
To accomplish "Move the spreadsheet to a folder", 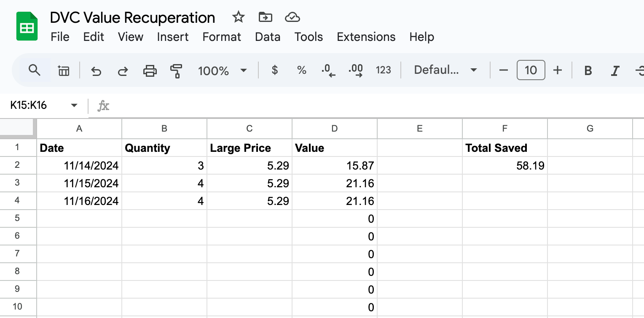I will tap(265, 17).
